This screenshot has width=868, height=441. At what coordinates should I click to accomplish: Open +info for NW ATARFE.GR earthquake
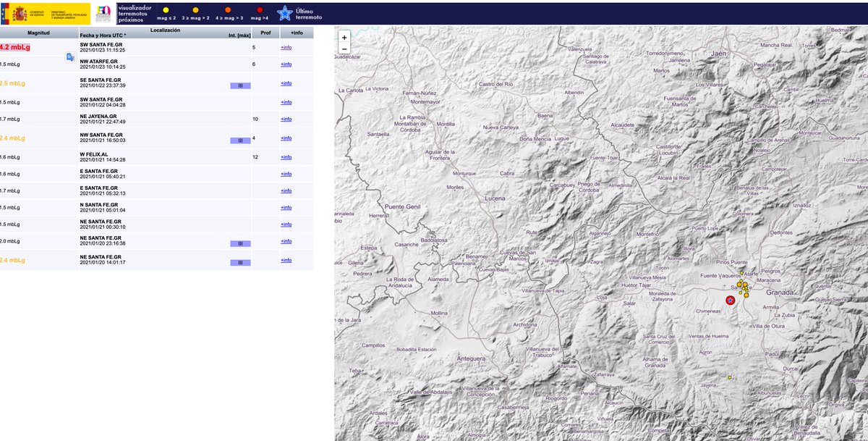point(286,64)
